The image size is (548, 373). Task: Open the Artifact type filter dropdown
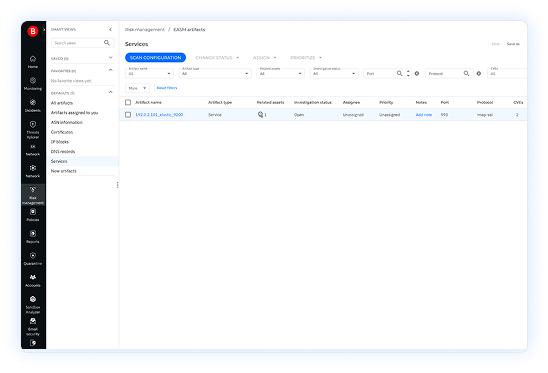click(215, 73)
